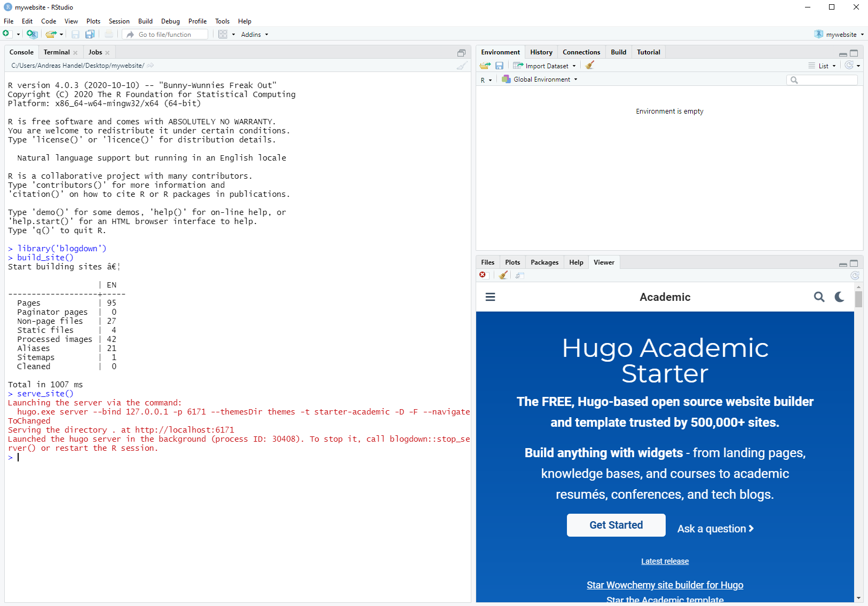The image size is (868, 606).
Task: Clear environment objects with the broom icon
Action: [x=589, y=65]
